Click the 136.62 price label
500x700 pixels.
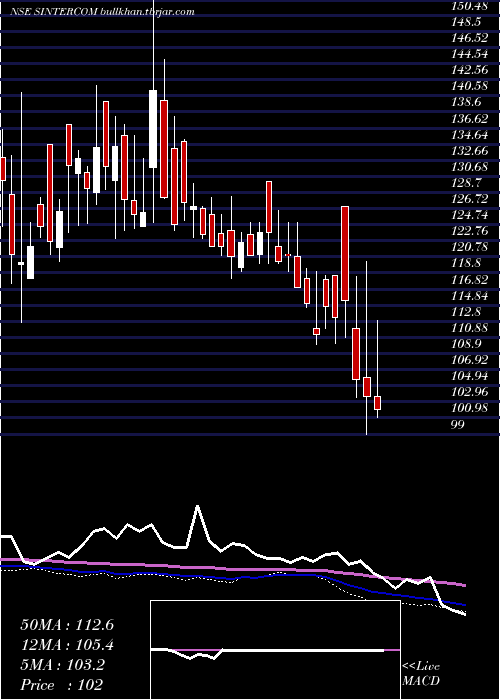[x=470, y=119]
